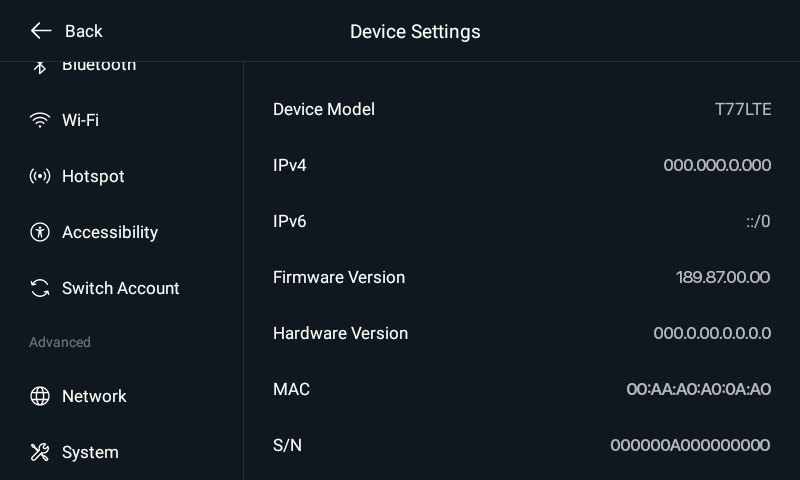This screenshot has height=480, width=800.
Task: Open the Wi-Fi settings menu
Action: pyautogui.click(x=80, y=120)
